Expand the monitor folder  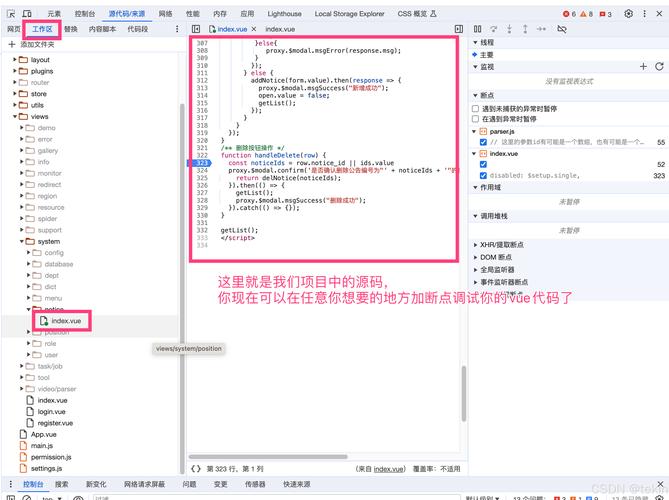click(22, 173)
